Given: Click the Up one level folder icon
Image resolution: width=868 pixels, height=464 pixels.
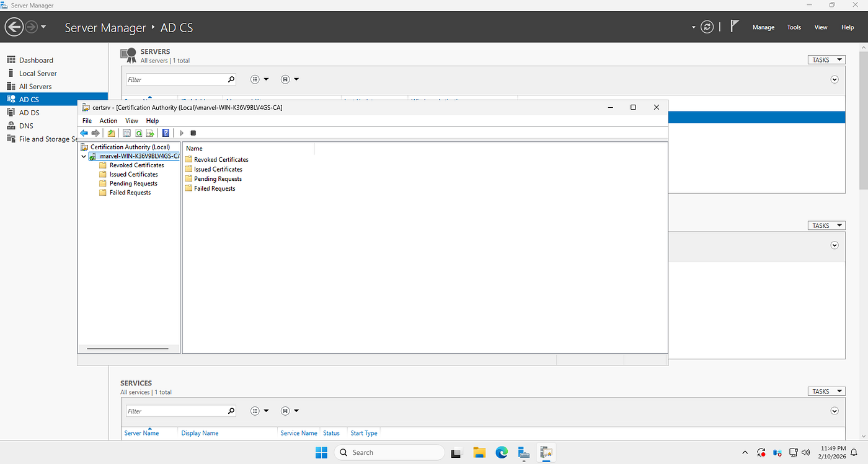Looking at the screenshot, I should (x=112, y=133).
